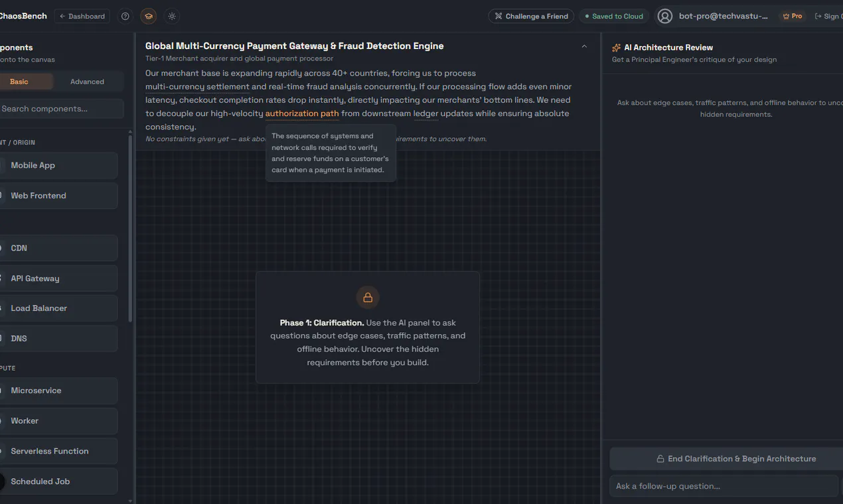The width and height of the screenshot is (843, 504).
Task: Select the Load Balancer component
Action: point(58,308)
